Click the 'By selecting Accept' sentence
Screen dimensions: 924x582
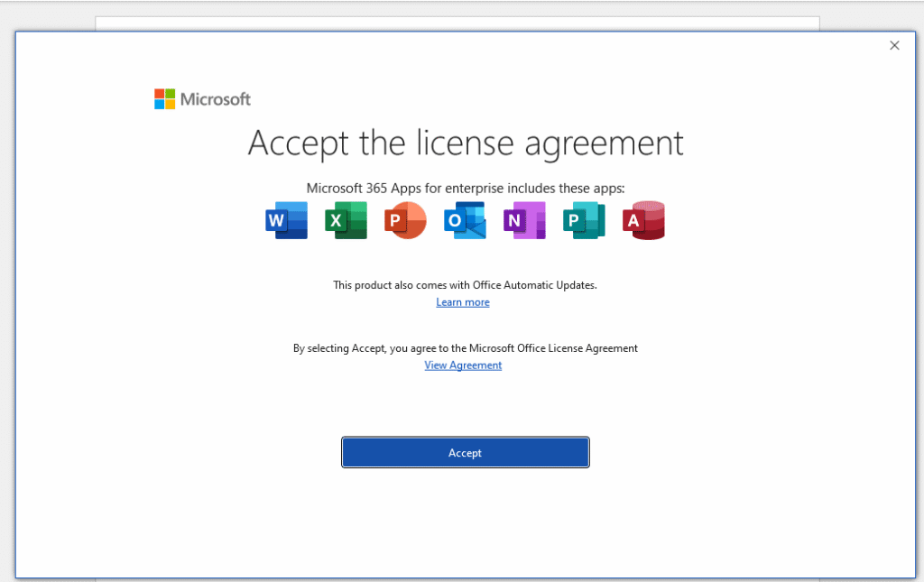tap(466, 348)
